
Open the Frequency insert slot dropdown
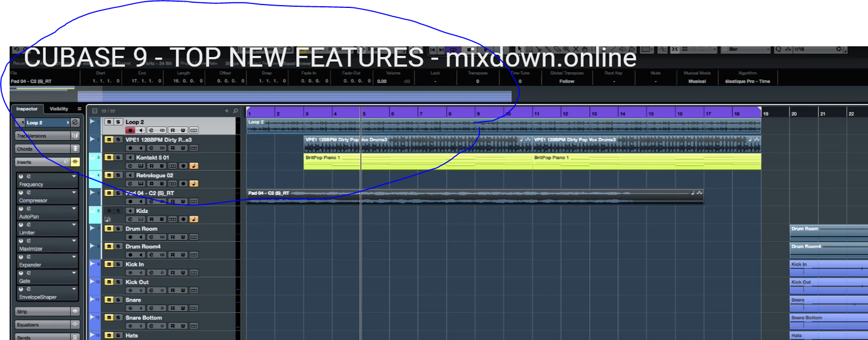[74, 177]
